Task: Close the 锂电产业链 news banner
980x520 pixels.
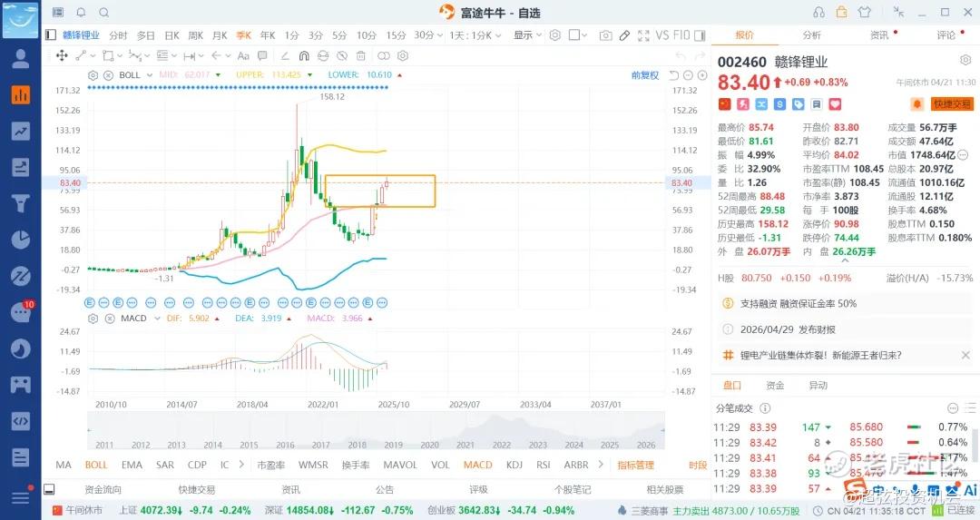Action: [x=965, y=355]
